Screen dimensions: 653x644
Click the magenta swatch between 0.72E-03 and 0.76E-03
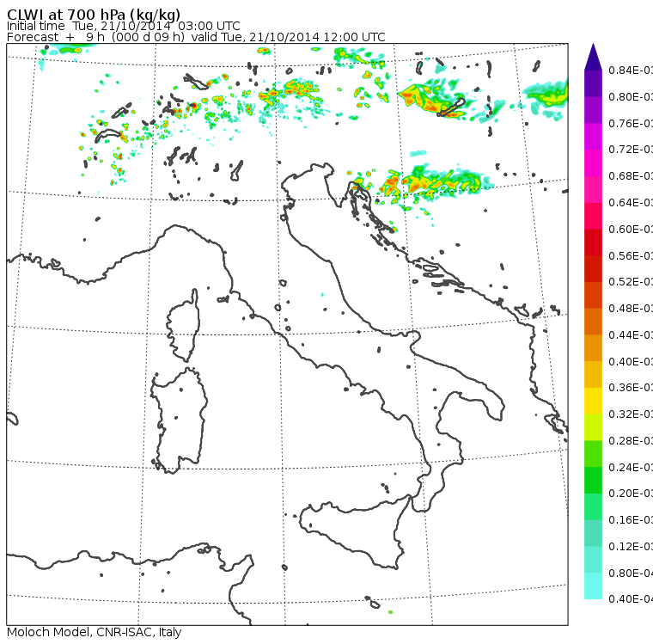[x=593, y=137]
